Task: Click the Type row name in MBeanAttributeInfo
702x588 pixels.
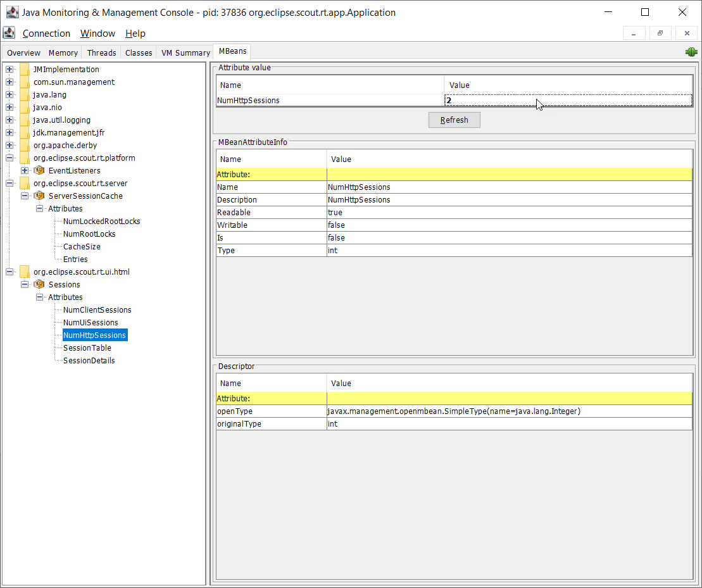Action: click(x=272, y=251)
